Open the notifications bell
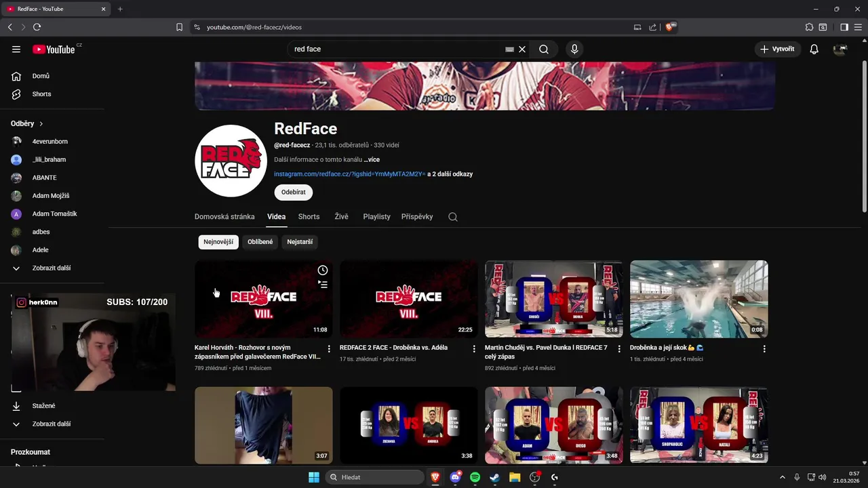This screenshot has width=868, height=488. point(814,49)
